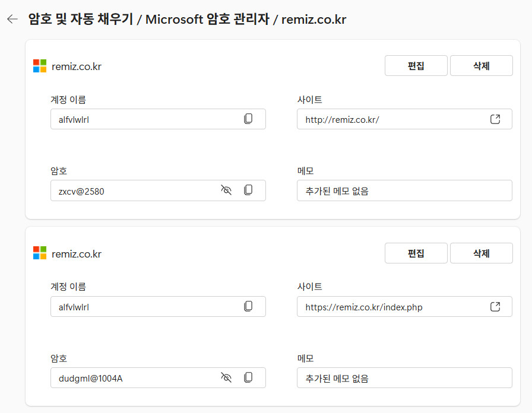This screenshot has width=532, height=413.
Task: Delete the second remiz.co.kr entry with 삭제
Action: [481, 253]
